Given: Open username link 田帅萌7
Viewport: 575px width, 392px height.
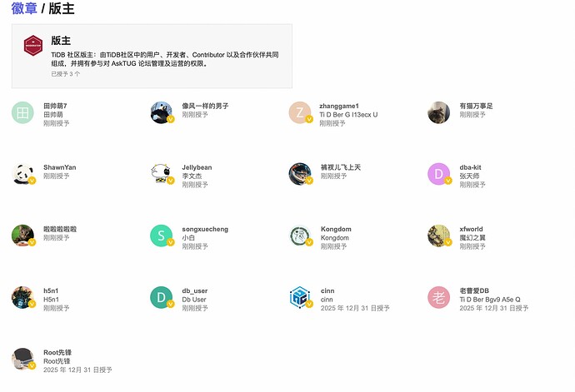Looking at the screenshot, I should pyautogui.click(x=55, y=106).
